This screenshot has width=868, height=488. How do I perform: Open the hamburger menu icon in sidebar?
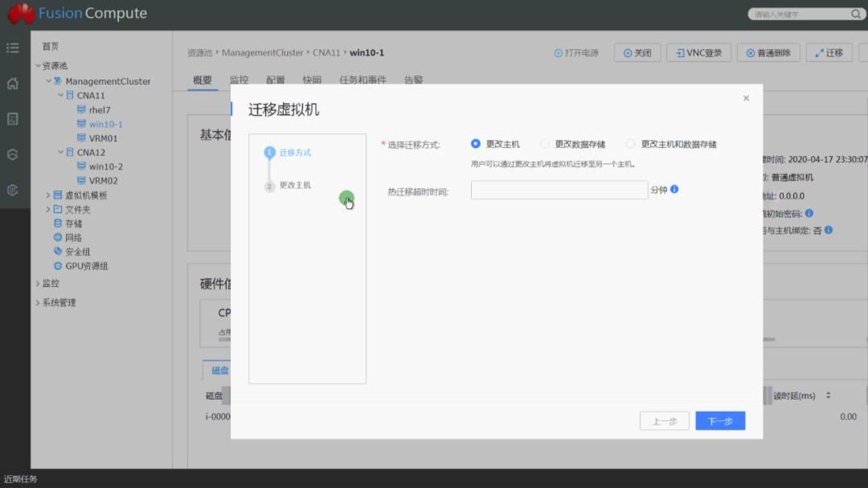coord(13,47)
